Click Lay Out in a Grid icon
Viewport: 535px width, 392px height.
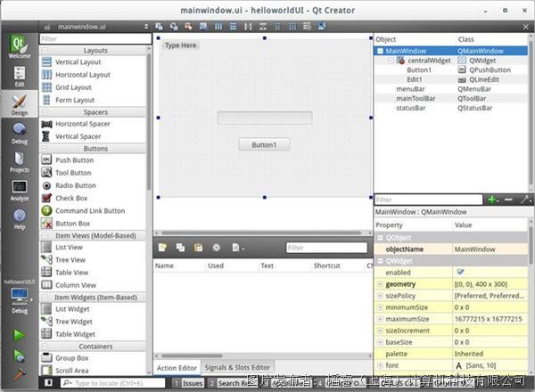point(292,26)
